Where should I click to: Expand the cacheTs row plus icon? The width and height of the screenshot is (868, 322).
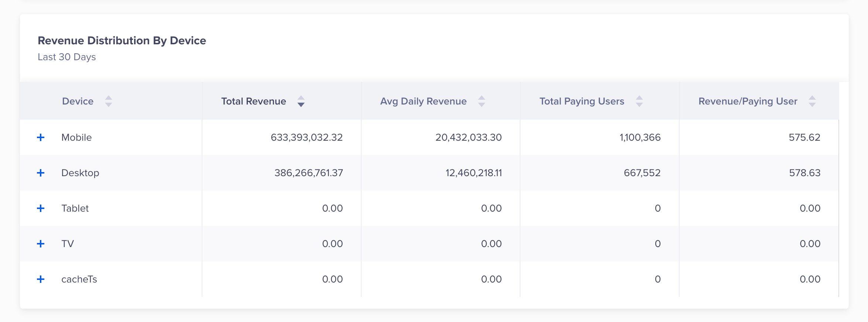[x=41, y=279]
